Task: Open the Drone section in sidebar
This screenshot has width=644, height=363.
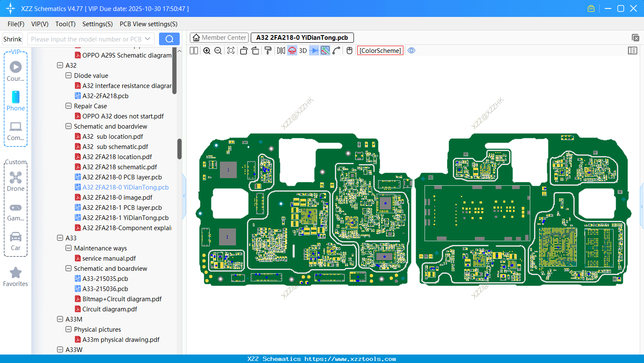Action: tap(16, 181)
